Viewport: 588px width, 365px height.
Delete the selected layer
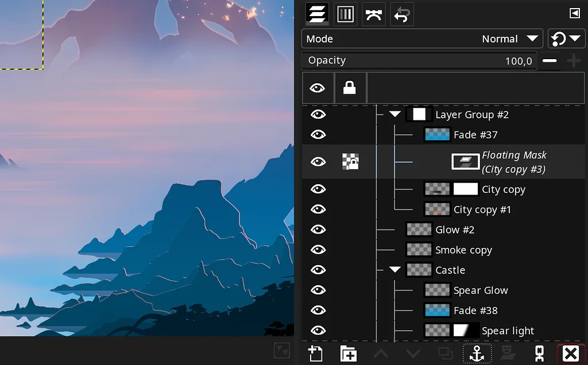pyautogui.click(x=571, y=354)
